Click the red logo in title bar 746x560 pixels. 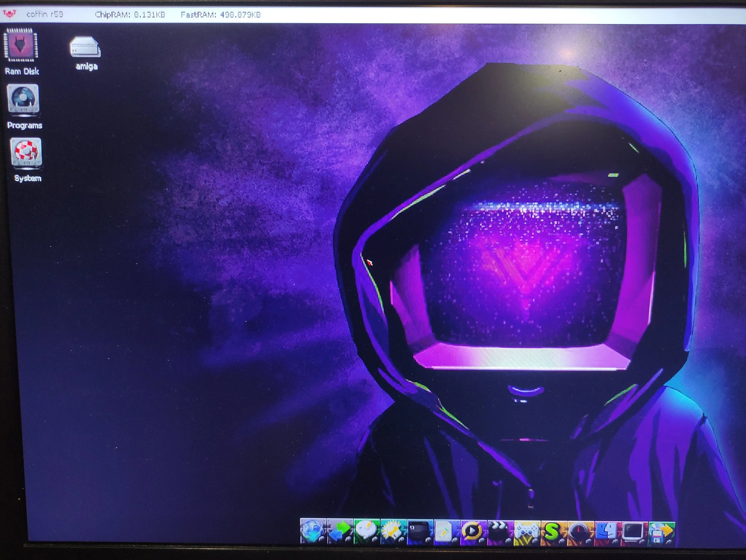point(10,15)
